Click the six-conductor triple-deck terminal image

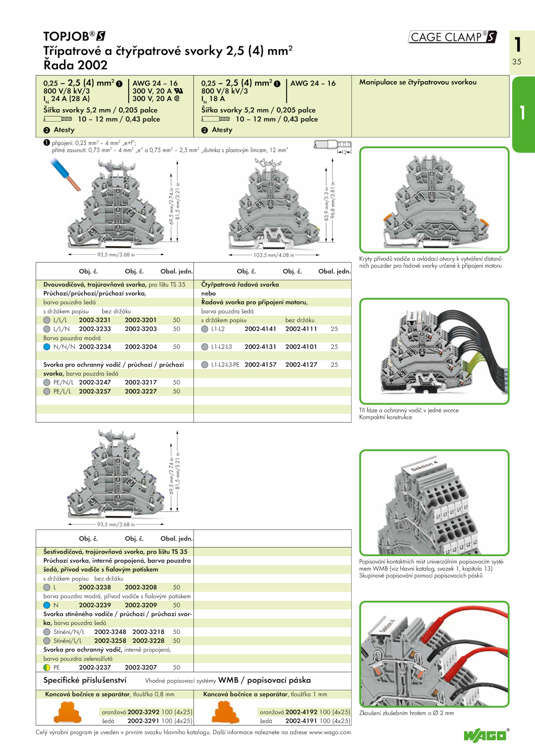(115, 474)
